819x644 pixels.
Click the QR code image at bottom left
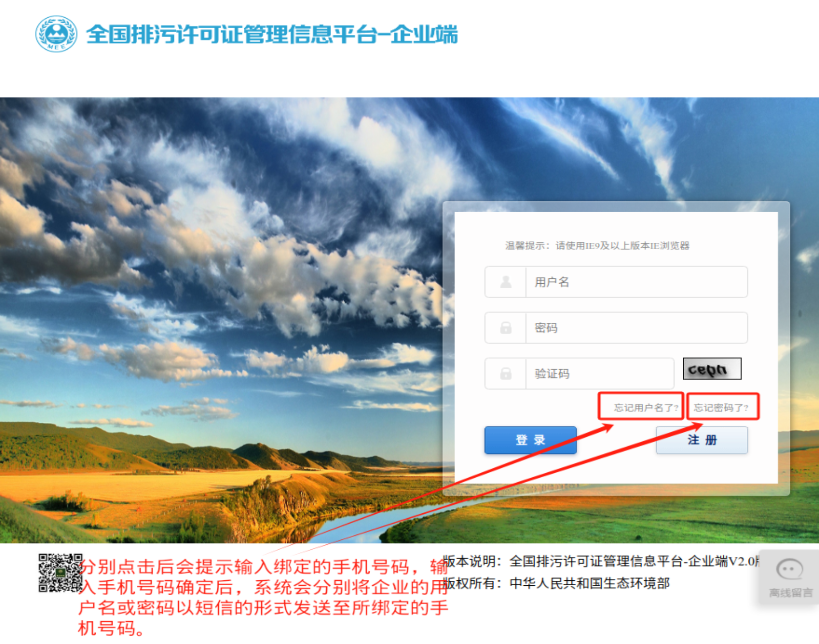(x=60, y=572)
